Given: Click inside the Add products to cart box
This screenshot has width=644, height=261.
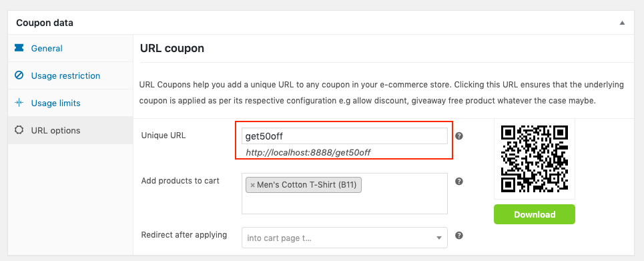Looking at the screenshot, I should (344, 194).
